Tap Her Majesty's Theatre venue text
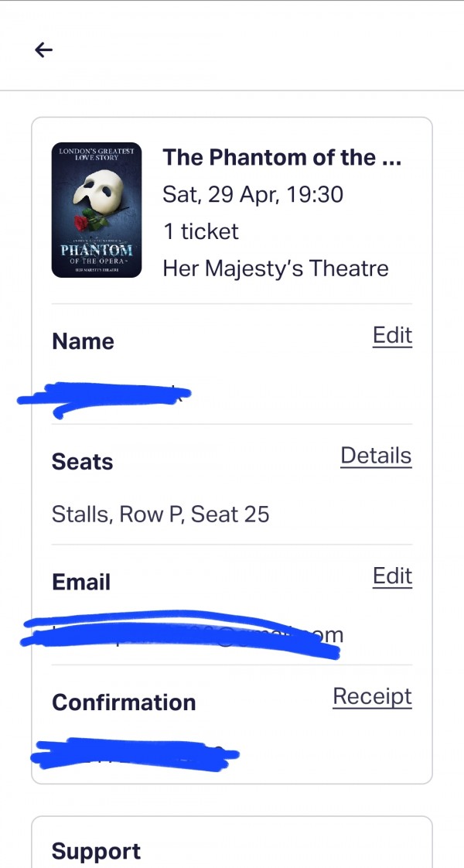Viewport: 464px width, 868px height. [x=275, y=269]
